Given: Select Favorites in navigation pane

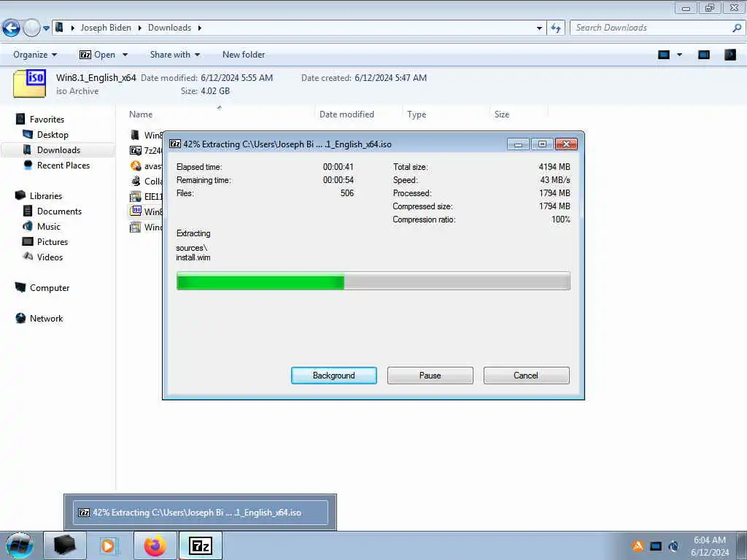Looking at the screenshot, I should click(x=47, y=119).
